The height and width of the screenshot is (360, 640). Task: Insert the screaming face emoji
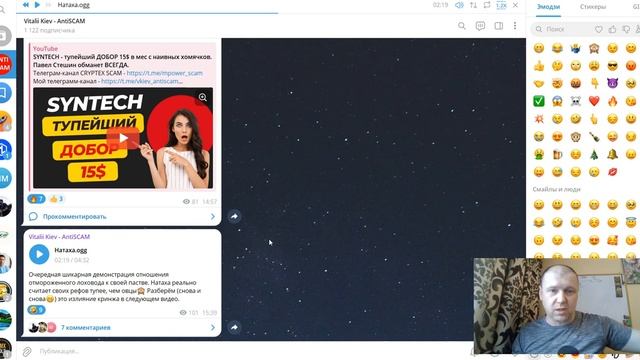(x=557, y=101)
